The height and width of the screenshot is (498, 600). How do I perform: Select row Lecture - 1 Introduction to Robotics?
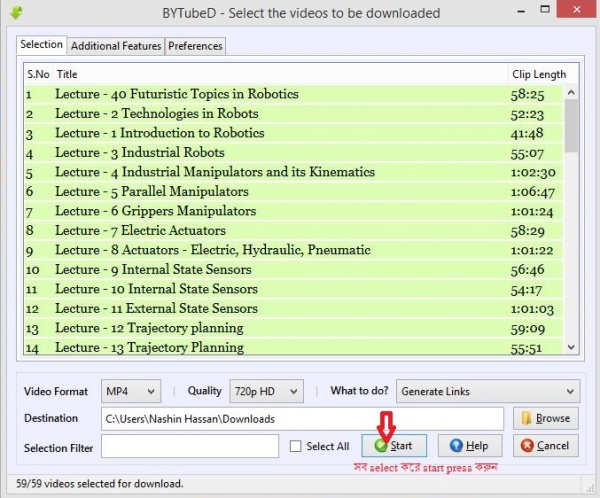point(293,133)
